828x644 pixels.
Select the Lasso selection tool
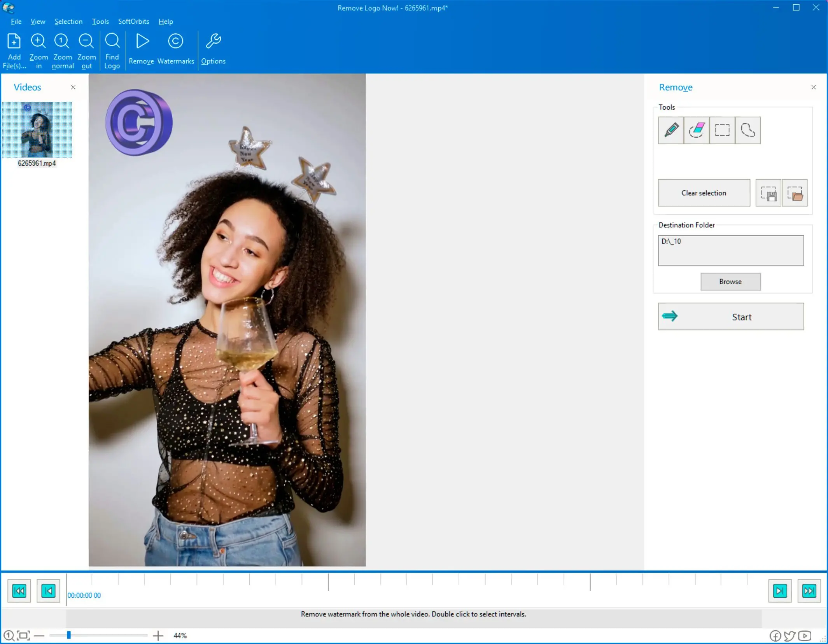click(x=747, y=130)
